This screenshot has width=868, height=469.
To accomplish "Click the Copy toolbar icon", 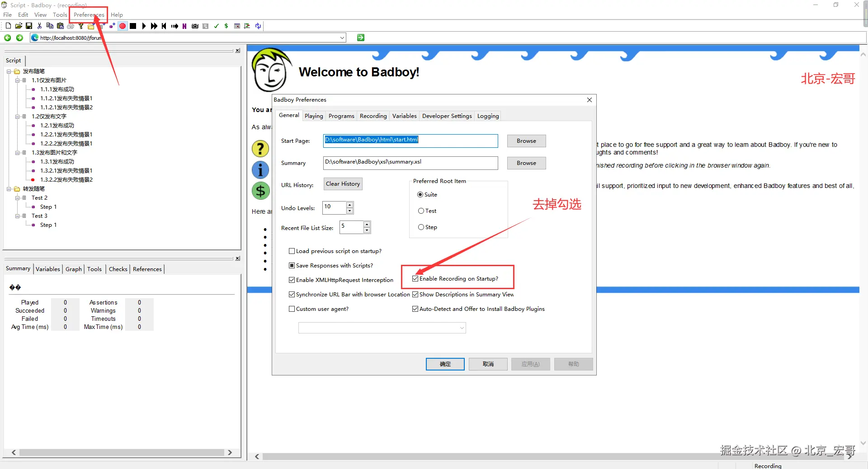I will pyautogui.click(x=50, y=26).
